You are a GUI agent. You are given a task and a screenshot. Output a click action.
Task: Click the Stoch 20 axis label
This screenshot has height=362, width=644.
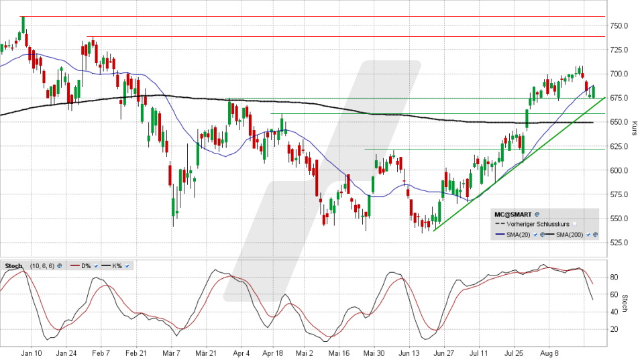point(614,329)
